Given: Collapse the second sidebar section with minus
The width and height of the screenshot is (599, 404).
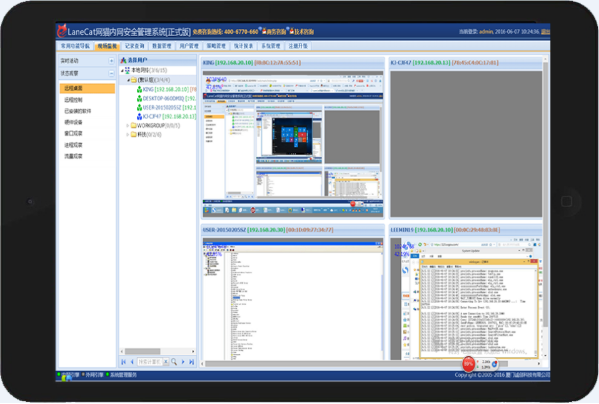Looking at the screenshot, I should [x=111, y=73].
